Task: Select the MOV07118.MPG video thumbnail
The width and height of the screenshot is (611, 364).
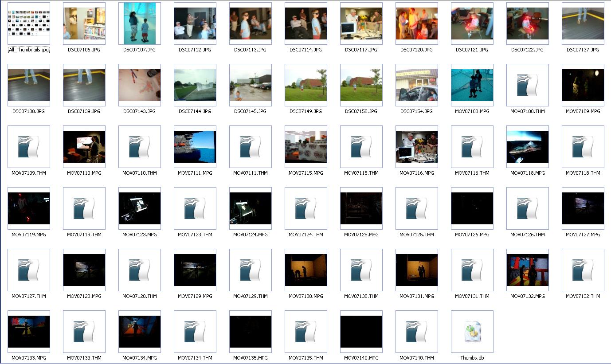Action: point(528,147)
